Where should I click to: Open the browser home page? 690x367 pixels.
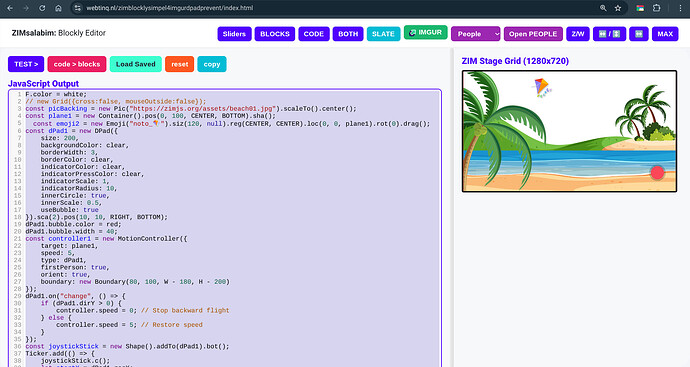tap(58, 8)
